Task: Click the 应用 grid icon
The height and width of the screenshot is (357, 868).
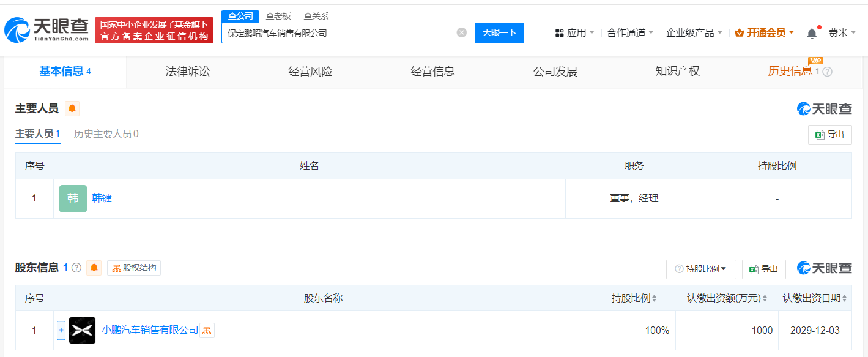Action: pos(559,33)
